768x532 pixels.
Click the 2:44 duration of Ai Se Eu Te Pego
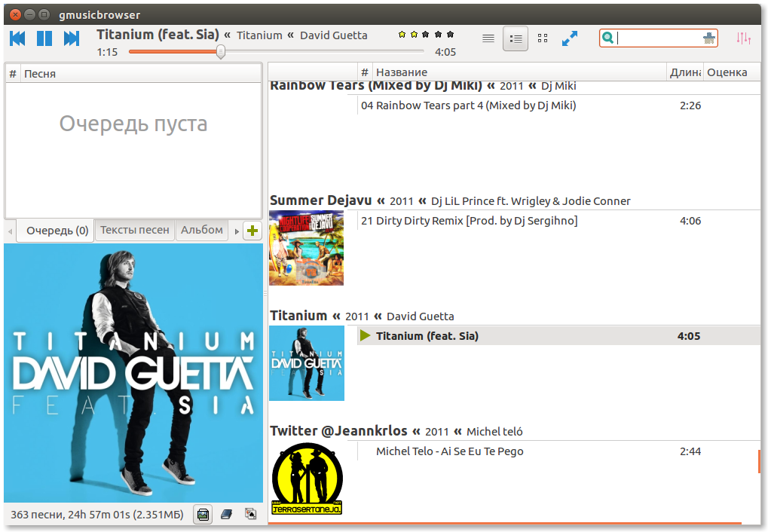[690, 451]
